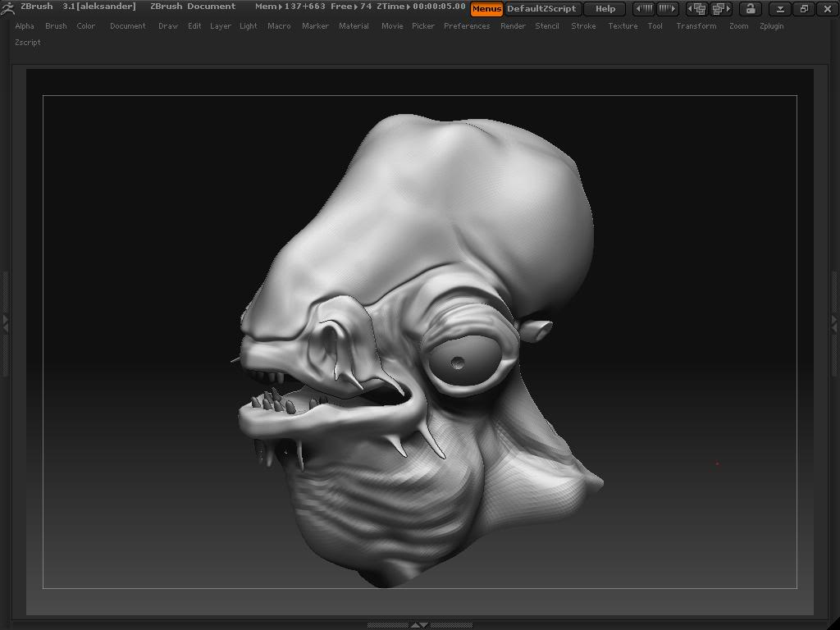This screenshot has width=840, height=630.
Task: Open the Color menu
Action: coord(85,25)
